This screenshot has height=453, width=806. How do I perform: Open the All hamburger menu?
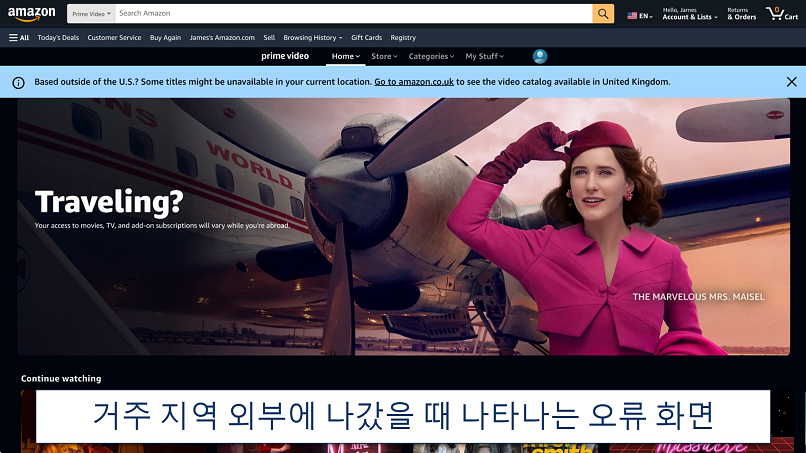(19, 37)
